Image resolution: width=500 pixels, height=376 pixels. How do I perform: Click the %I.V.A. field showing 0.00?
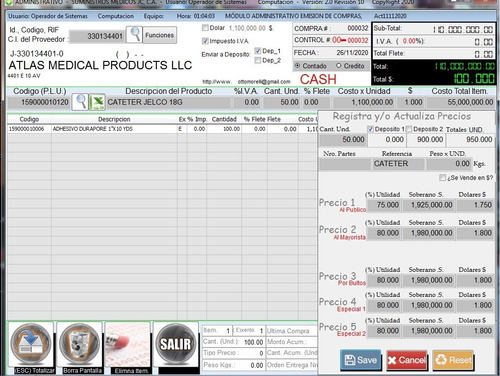247,102
